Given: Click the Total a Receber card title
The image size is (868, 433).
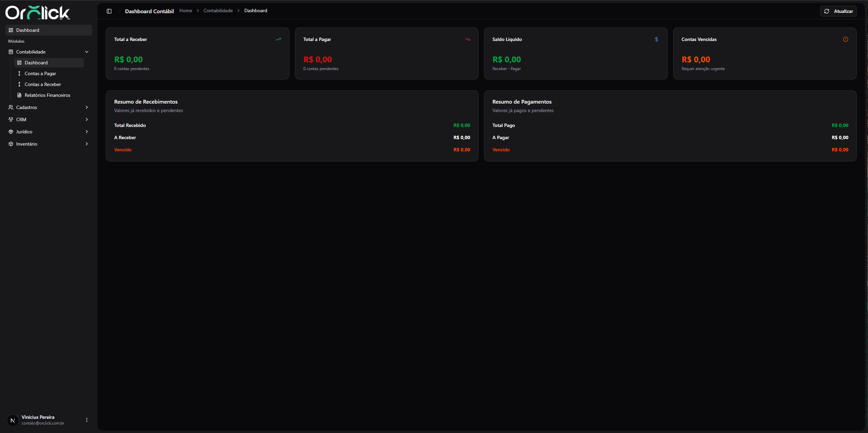Looking at the screenshot, I should [x=130, y=39].
